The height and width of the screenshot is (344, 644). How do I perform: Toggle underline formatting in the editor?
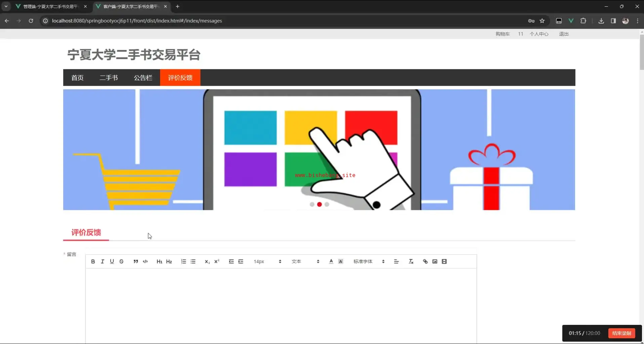(112, 261)
